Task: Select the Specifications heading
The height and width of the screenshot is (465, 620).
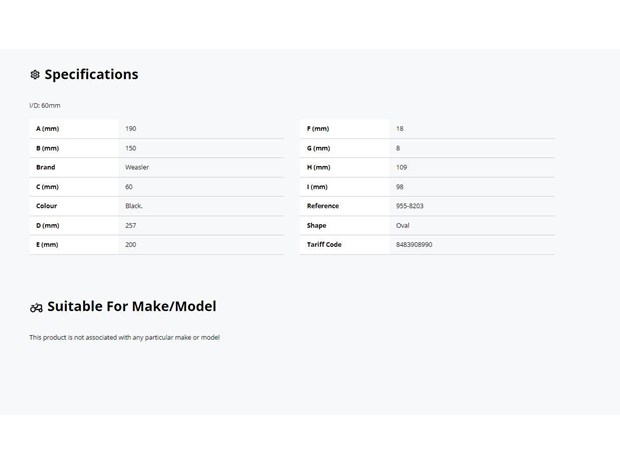Action: tap(91, 74)
